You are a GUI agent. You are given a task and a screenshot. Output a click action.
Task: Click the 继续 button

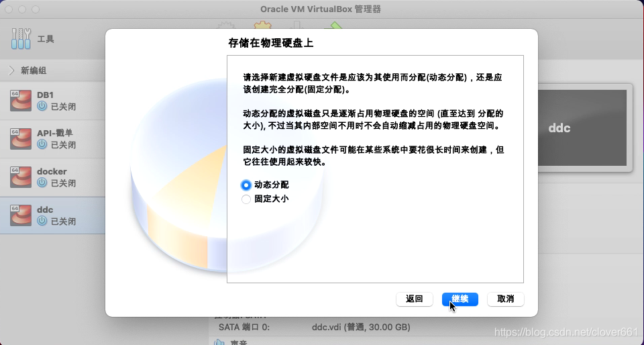coord(460,299)
